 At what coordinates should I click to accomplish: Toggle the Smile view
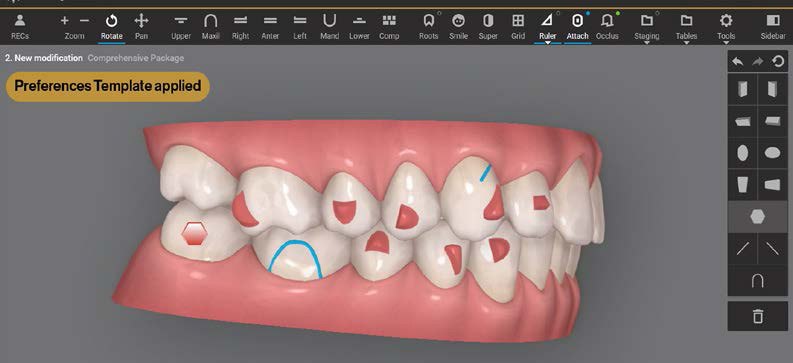coord(458,27)
